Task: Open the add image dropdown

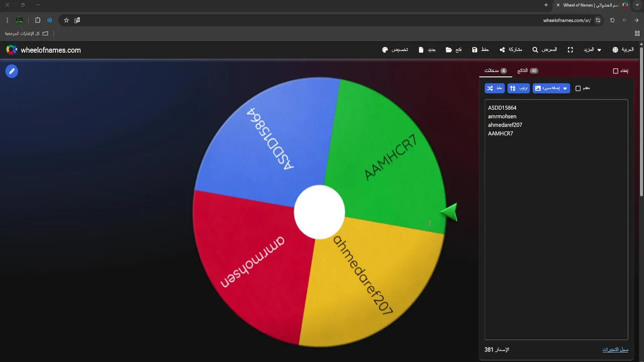Action: coord(551,88)
